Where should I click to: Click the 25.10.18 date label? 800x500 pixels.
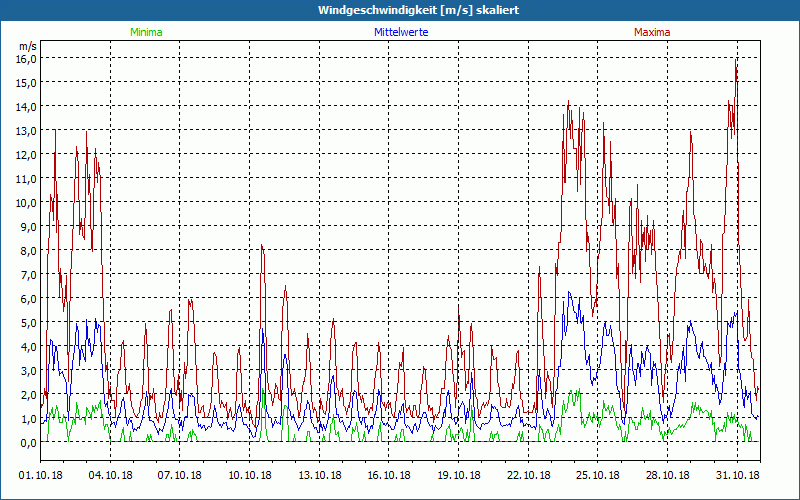[598, 475]
